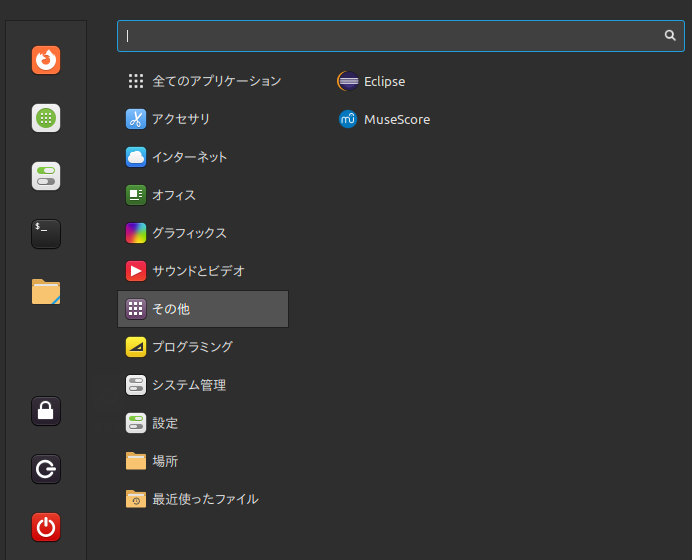The width and height of the screenshot is (692, 560).
Task: Open the システム管理 category
Action: pyautogui.click(x=203, y=385)
